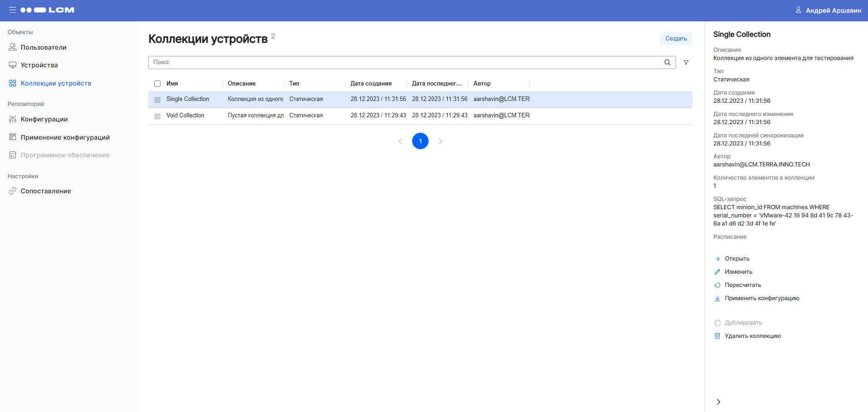Image resolution: width=868 pixels, height=412 pixels.
Task: Open Сопоставление settings in the sidebar
Action: click(x=45, y=191)
